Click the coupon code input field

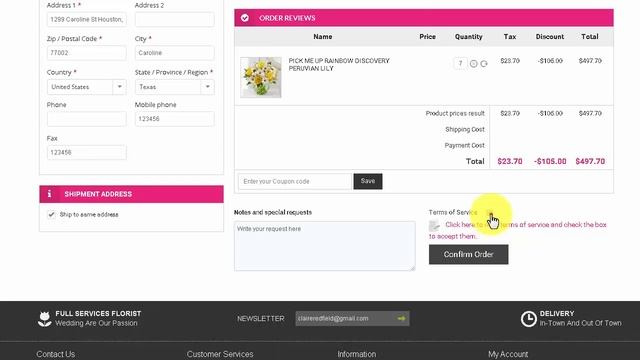click(295, 181)
